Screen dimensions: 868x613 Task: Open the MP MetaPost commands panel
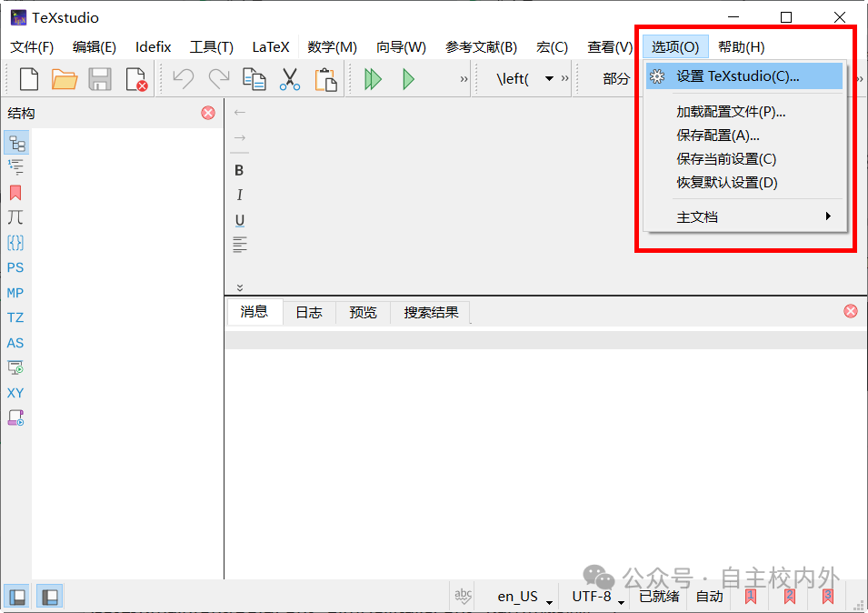[x=15, y=292]
